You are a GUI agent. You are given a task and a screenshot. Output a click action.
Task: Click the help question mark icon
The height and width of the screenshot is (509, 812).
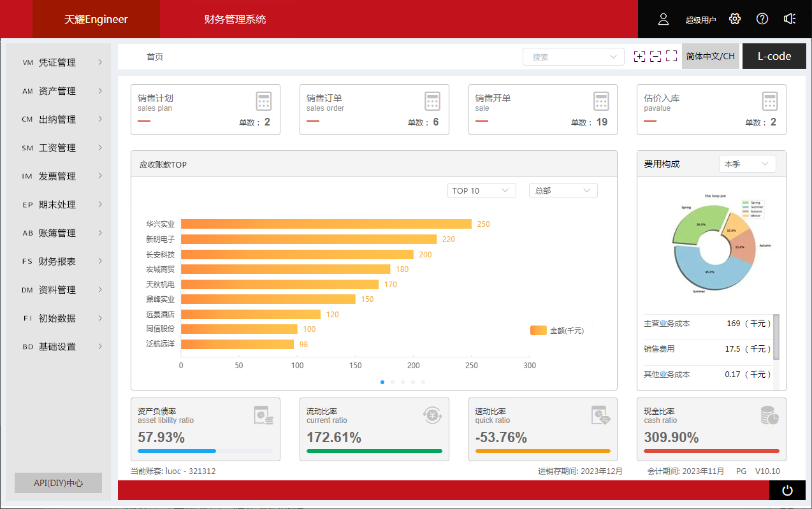[762, 19]
